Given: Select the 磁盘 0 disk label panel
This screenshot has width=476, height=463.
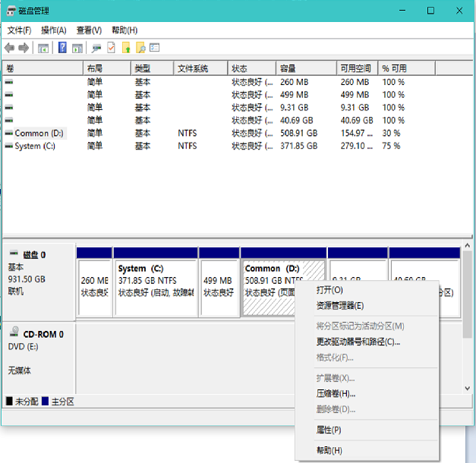Looking at the screenshot, I should [39, 282].
